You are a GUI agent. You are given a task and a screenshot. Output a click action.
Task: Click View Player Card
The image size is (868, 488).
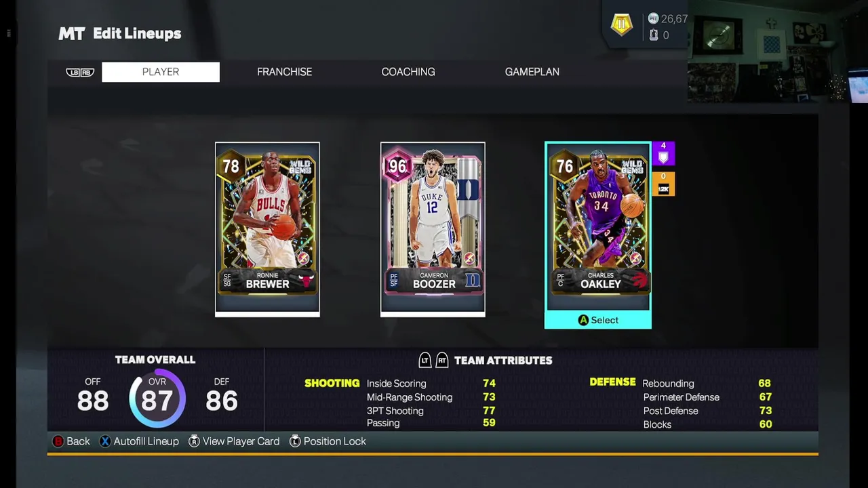click(x=234, y=441)
